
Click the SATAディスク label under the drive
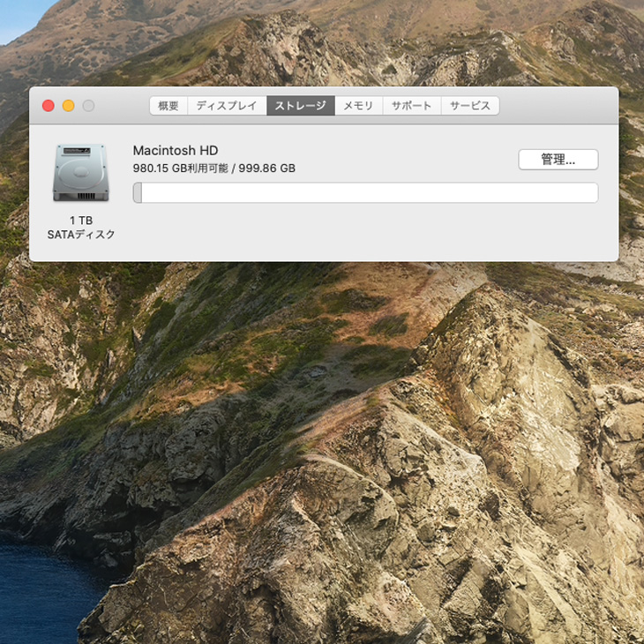click(81, 235)
